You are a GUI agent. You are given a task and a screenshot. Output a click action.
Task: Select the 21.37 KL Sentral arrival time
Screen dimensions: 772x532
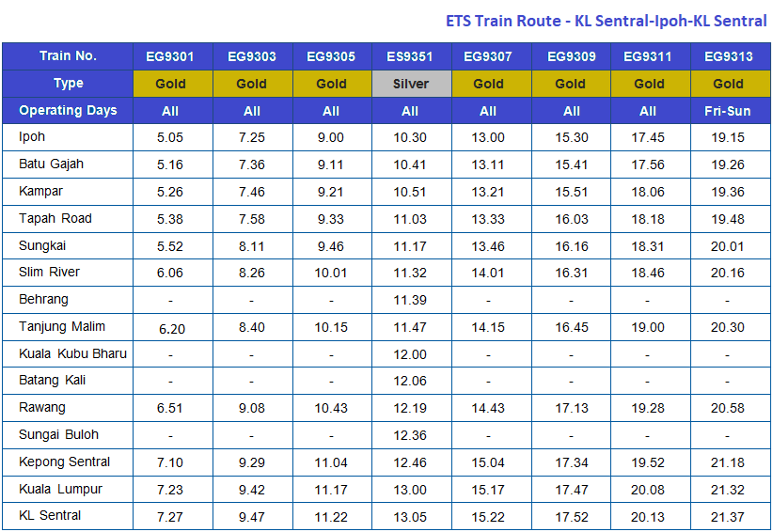(728, 516)
